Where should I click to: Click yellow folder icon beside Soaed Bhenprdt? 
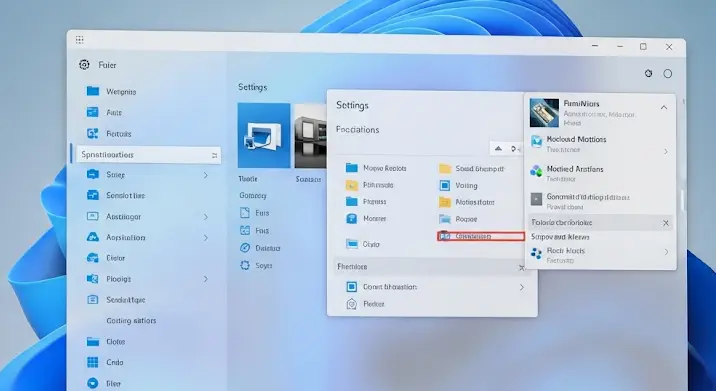coord(445,169)
